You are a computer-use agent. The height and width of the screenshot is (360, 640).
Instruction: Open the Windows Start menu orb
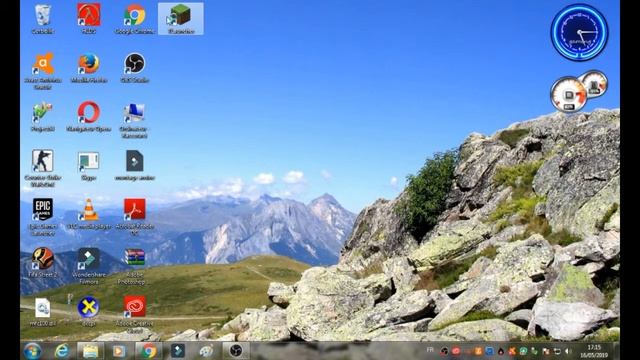pos(32,351)
